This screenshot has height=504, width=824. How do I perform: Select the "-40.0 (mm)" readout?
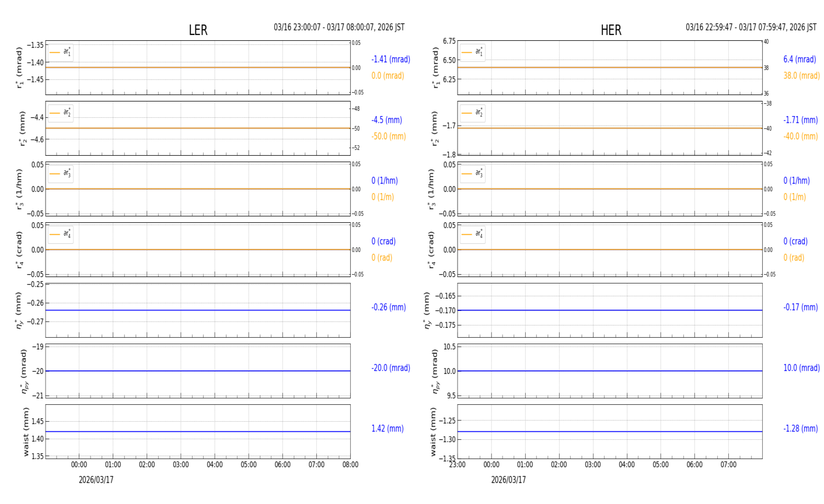[x=801, y=136]
